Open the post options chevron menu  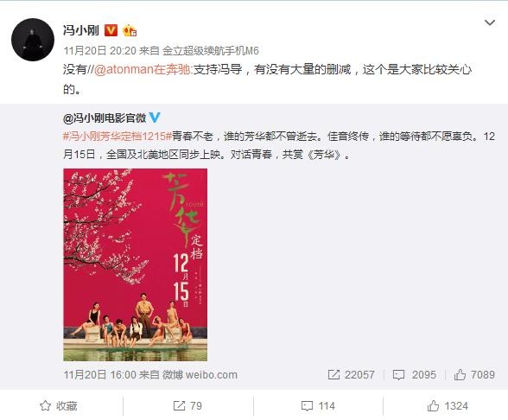click(x=489, y=22)
